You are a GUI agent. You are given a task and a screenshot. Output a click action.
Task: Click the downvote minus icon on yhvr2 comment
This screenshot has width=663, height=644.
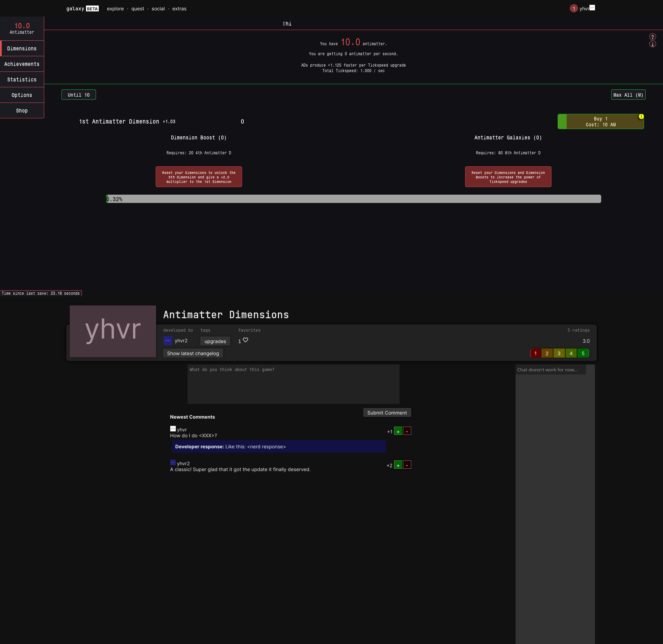tap(407, 465)
